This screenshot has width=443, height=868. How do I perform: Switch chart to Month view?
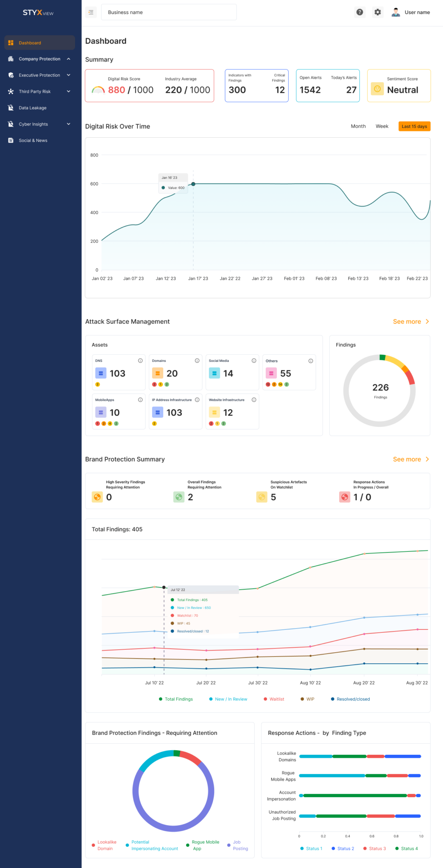coord(358,126)
